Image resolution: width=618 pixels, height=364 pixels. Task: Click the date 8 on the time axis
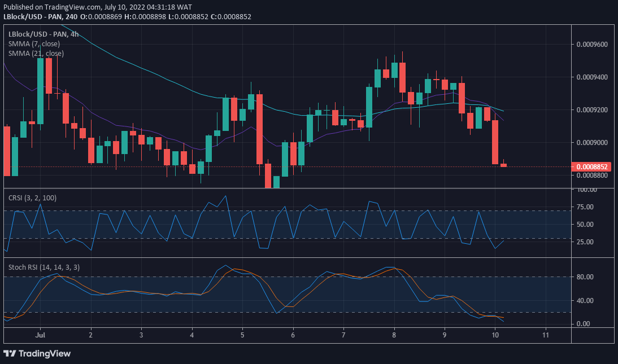[x=394, y=335]
